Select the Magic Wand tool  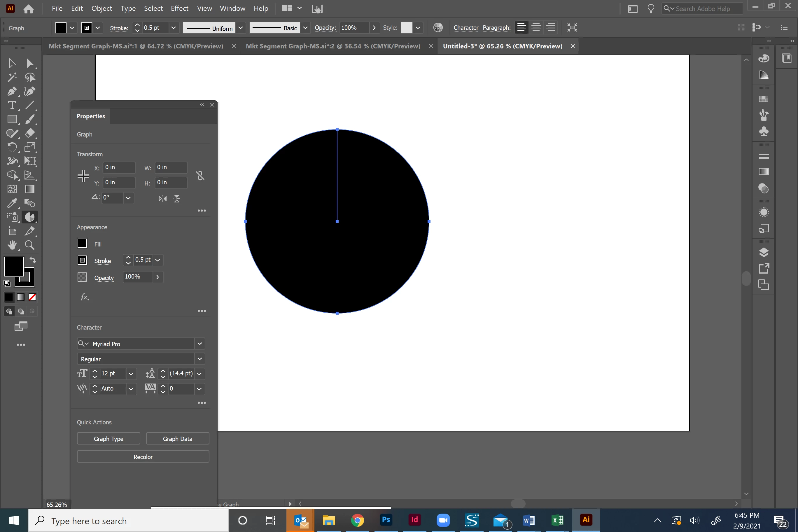[12, 77]
